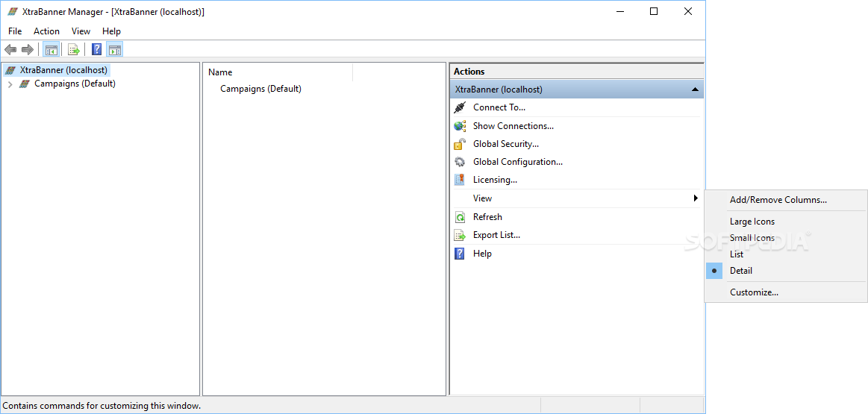868x414 pixels.
Task: Toggle the Show/Hide Action Pane toolbar icon
Action: point(114,50)
